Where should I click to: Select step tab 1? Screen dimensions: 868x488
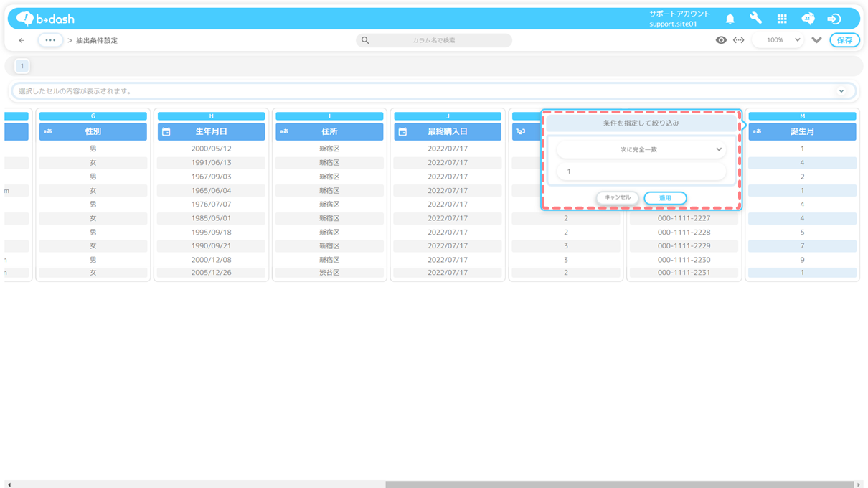pos(22,66)
